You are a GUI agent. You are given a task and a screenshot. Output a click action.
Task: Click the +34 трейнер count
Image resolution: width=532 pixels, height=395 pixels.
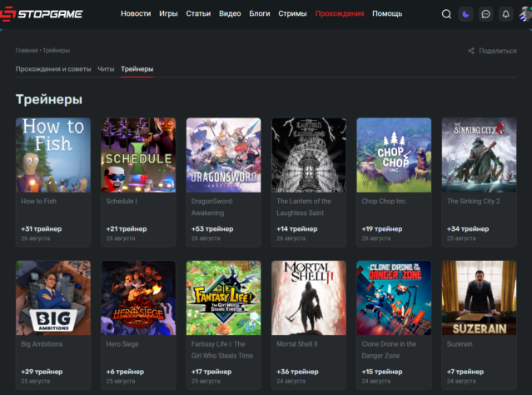click(x=468, y=229)
